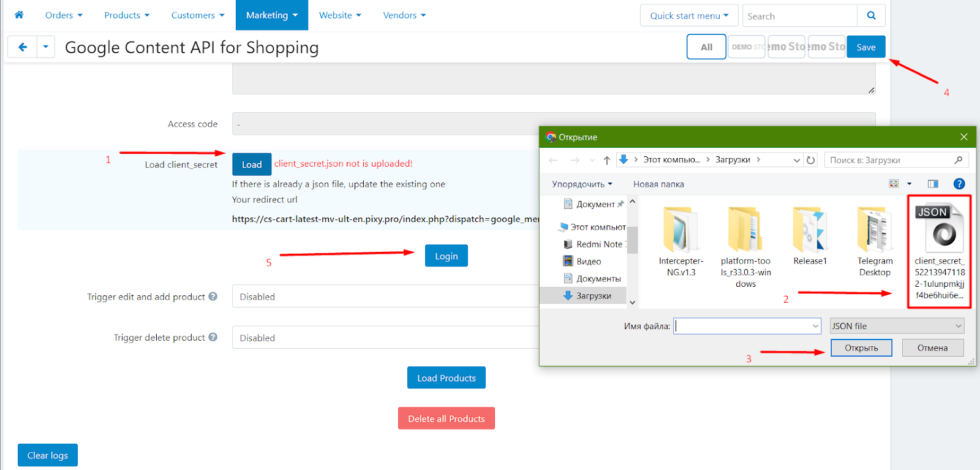Screen dimensions: 980x470
Task: Open the Trigger delete product dropdown
Action: (386, 337)
